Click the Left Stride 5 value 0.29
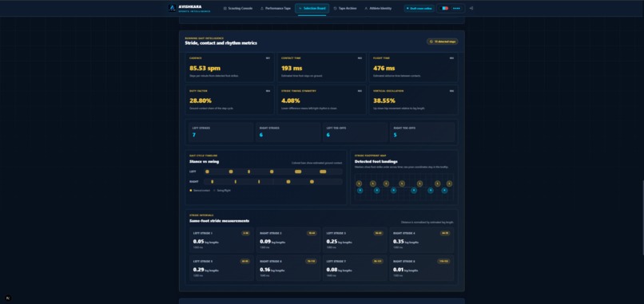Image resolution: width=644 pixels, height=304 pixels. 198,270
